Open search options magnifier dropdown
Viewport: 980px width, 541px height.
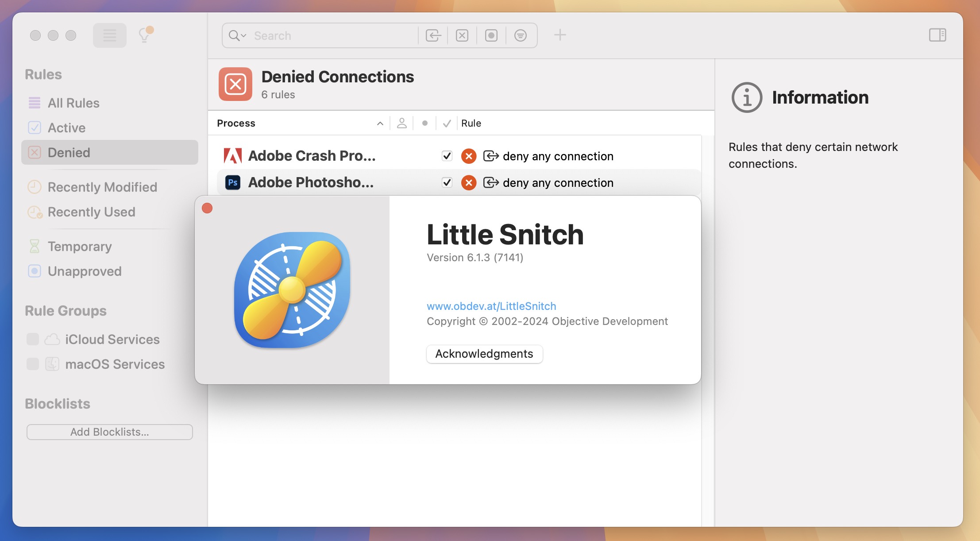click(237, 35)
